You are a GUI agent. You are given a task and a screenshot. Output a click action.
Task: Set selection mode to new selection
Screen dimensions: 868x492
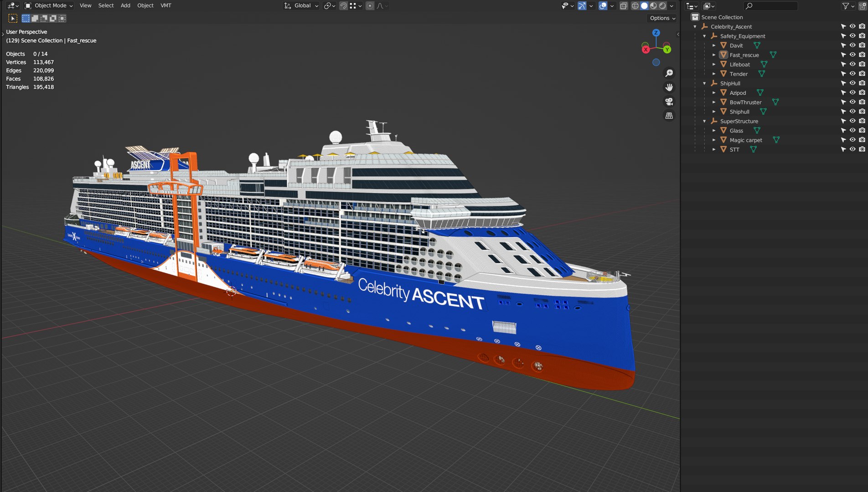coord(26,18)
